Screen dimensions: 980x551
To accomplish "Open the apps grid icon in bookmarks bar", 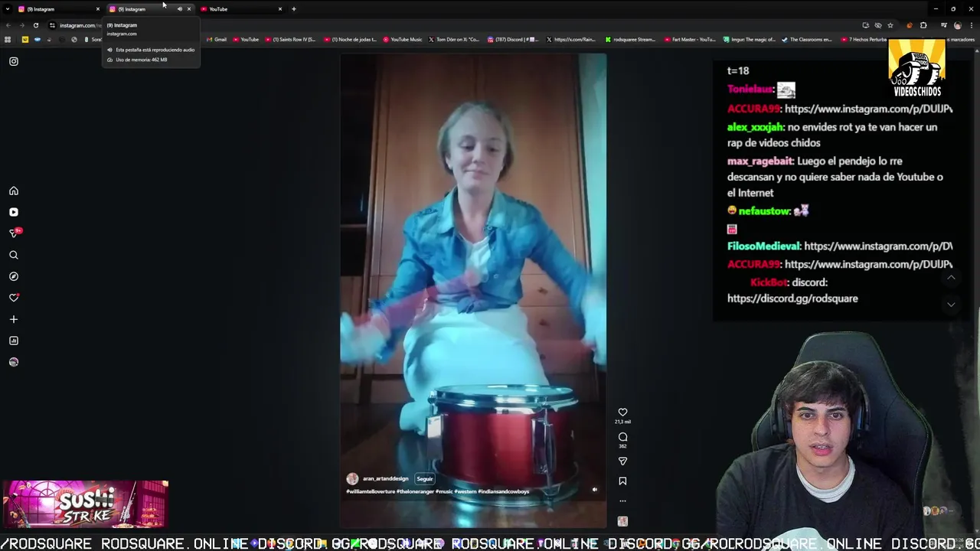I will point(8,39).
